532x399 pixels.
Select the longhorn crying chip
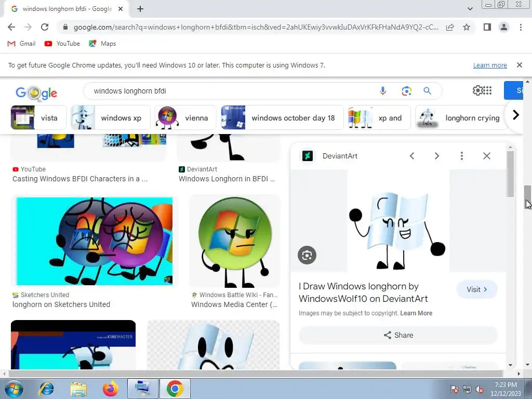pos(461,118)
